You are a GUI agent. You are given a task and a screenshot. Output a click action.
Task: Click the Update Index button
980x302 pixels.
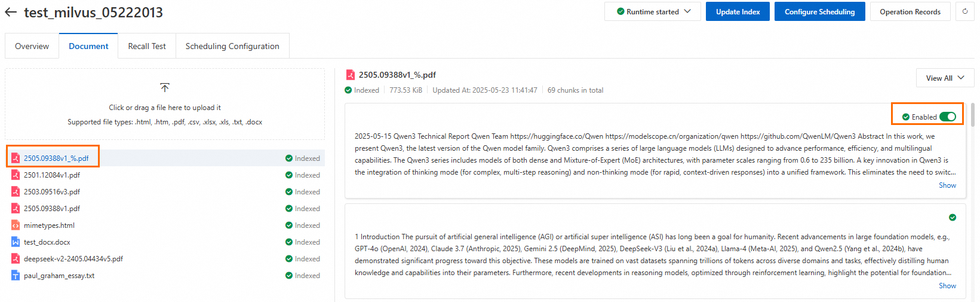(738, 11)
